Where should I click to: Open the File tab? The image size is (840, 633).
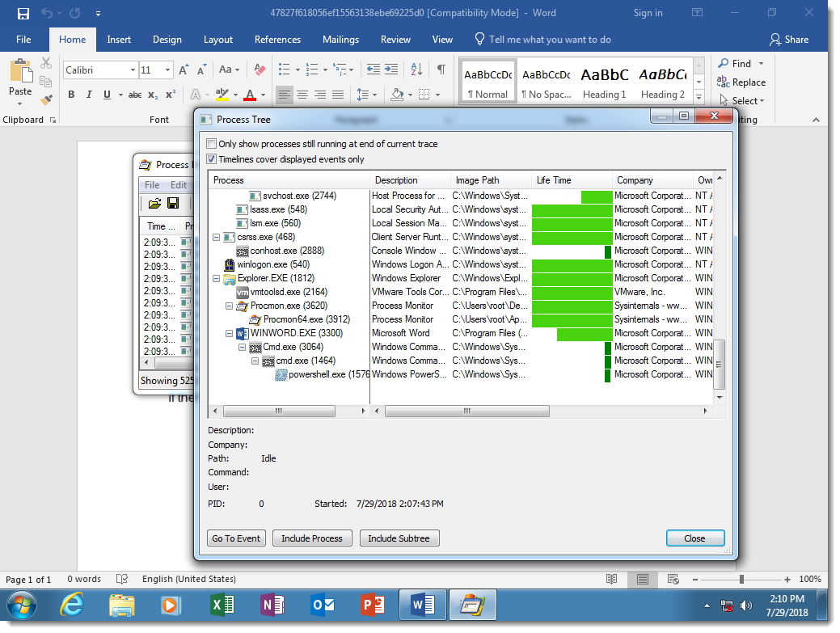pos(23,40)
